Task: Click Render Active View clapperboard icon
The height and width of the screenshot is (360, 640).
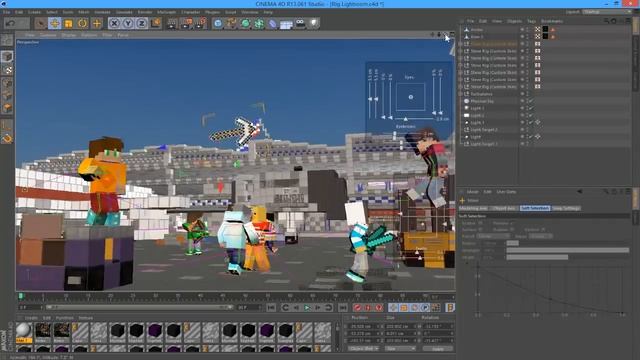Action: (x=172, y=23)
